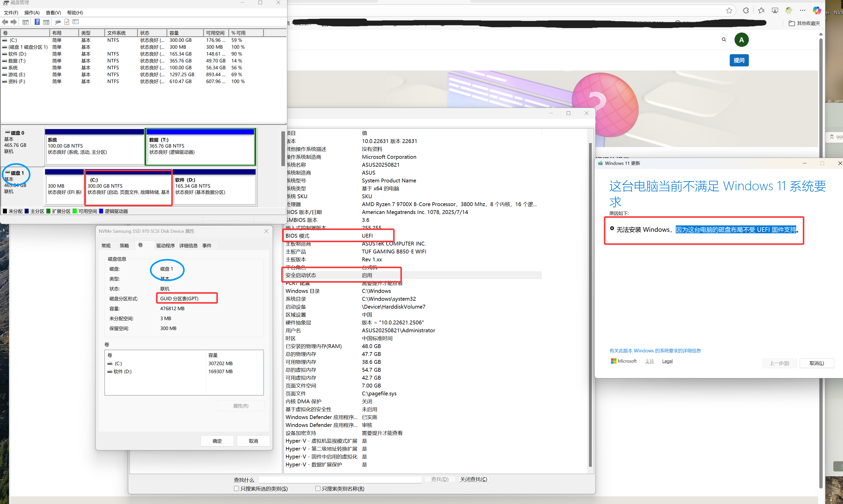Viewport: 843px width, 504px height.
Task: Open link 有关此版本 Windows 的系统要求的详细信息
Action: point(655,351)
